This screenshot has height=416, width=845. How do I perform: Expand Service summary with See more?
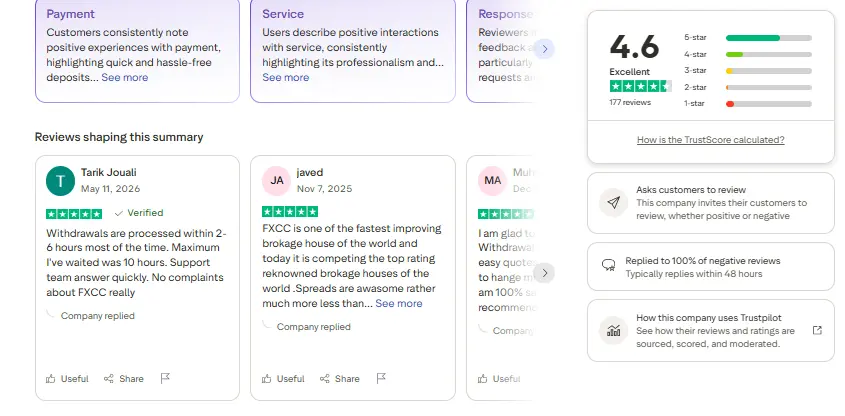[286, 78]
